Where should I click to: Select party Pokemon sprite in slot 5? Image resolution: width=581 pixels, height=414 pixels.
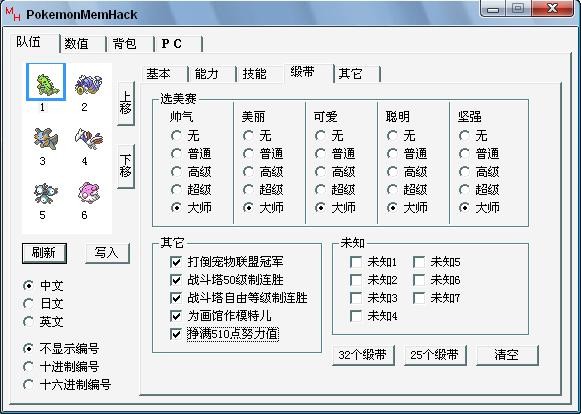[46, 193]
